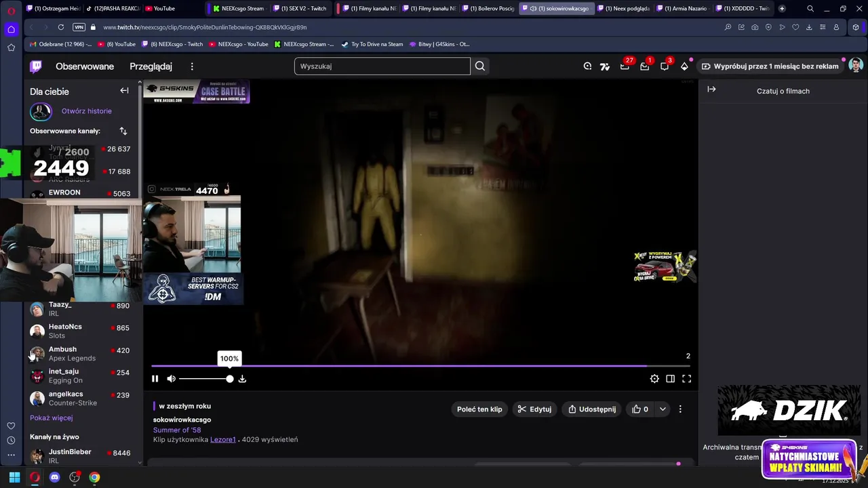Open Otwórz historie link

point(87,111)
